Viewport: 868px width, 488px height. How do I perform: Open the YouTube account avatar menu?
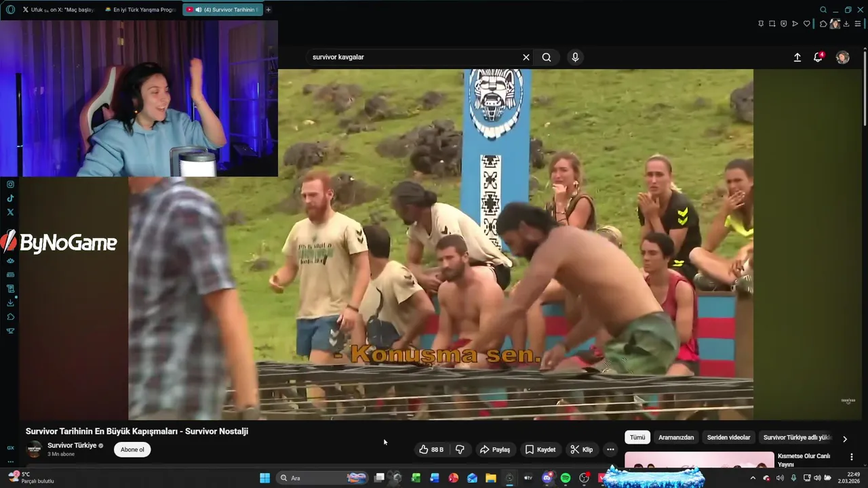click(x=842, y=58)
